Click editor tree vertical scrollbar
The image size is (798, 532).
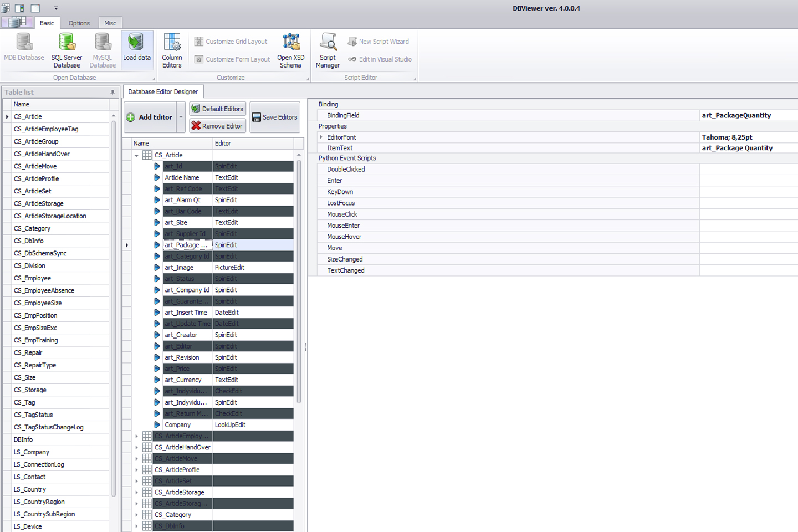[x=299, y=282]
